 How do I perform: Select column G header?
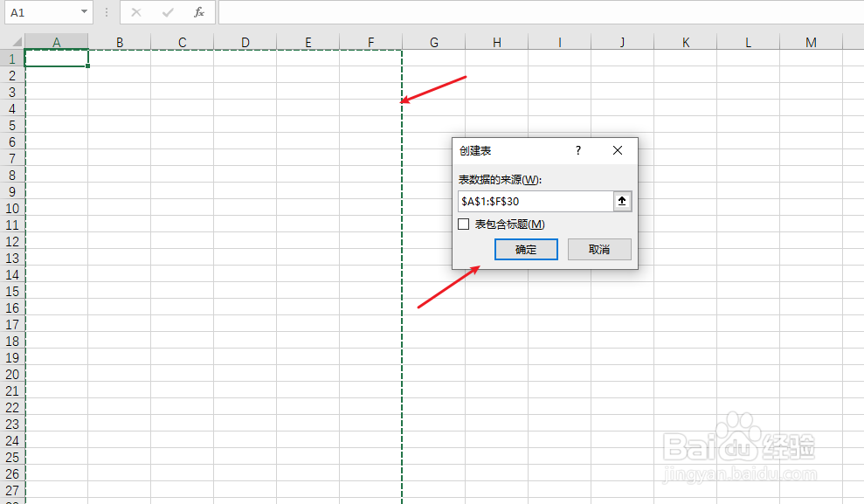click(x=434, y=42)
